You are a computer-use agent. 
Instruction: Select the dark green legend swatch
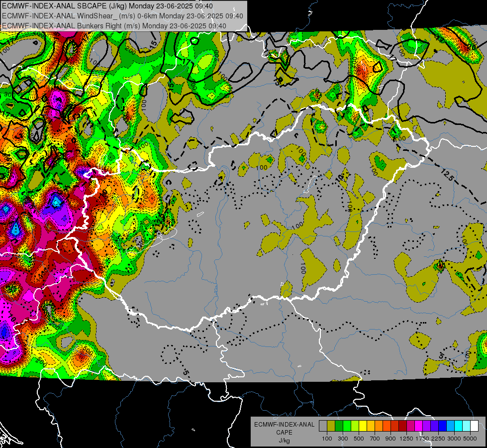click(339, 426)
